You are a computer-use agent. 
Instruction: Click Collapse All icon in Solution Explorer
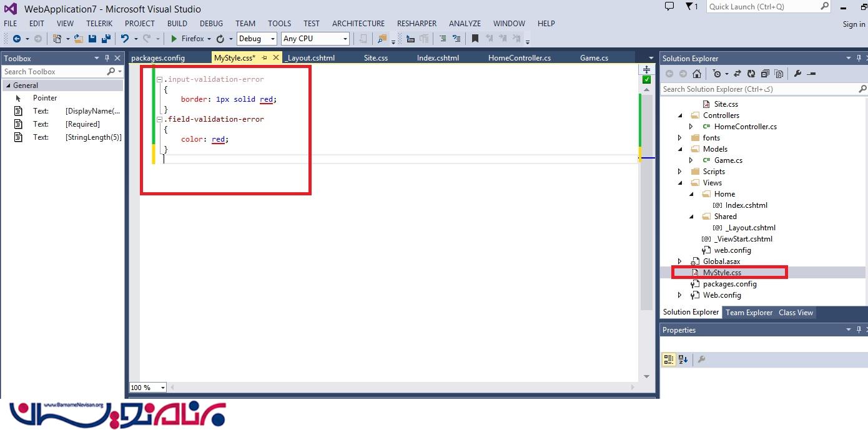coord(764,74)
